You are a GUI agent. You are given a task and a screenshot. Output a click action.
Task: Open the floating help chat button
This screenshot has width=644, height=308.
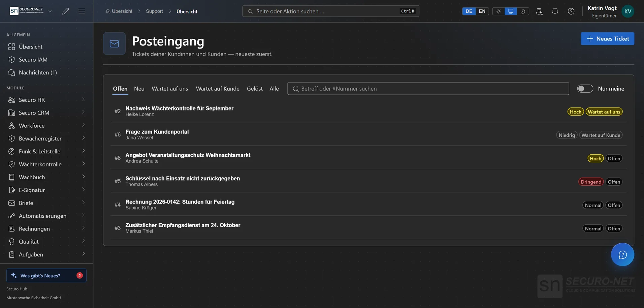(622, 254)
